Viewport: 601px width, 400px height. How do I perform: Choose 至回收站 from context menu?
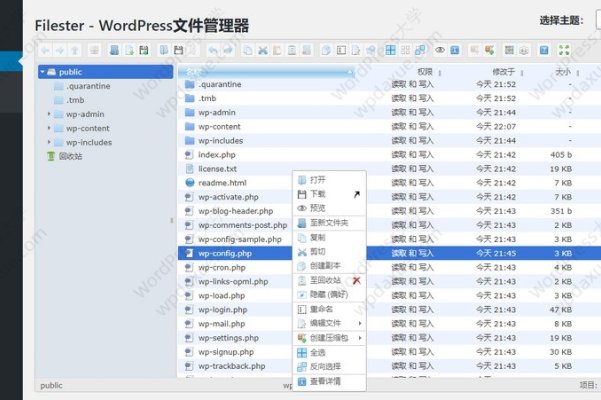point(329,280)
